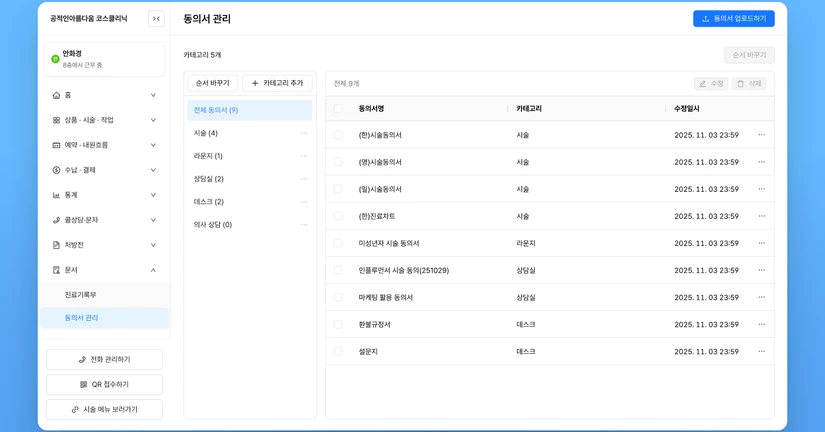The height and width of the screenshot is (432, 825).
Task: Click the 삭제 delete button above table
Action: pos(749,84)
